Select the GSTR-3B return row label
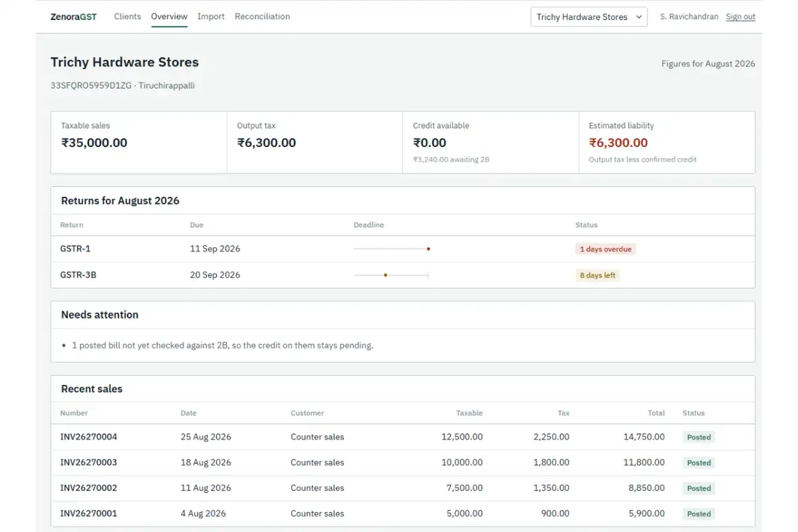Viewport: 798px width, 532px height. pos(78,275)
